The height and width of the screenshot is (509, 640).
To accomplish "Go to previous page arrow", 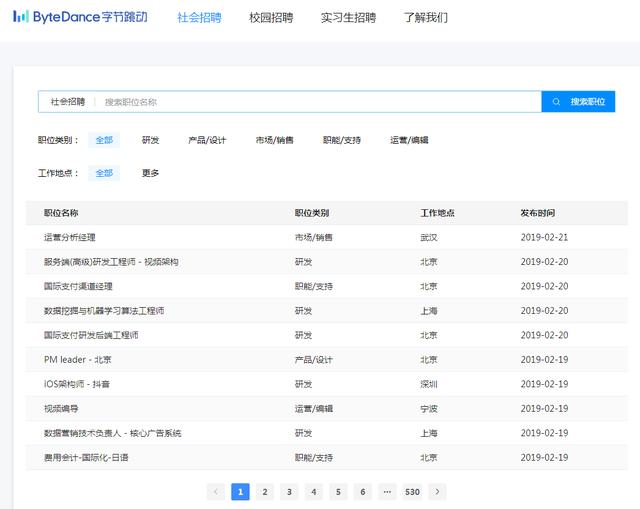I will (216, 491).
